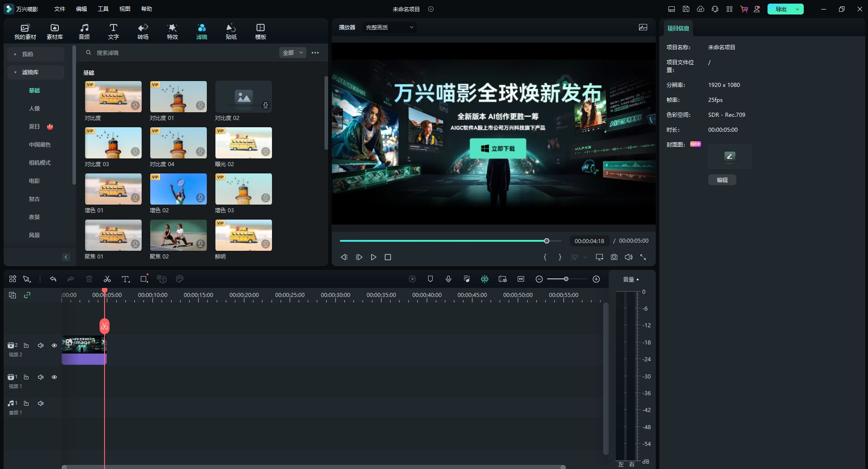Click the preview playback progress slider
868x469 pixels.
(x=451, y=241)
